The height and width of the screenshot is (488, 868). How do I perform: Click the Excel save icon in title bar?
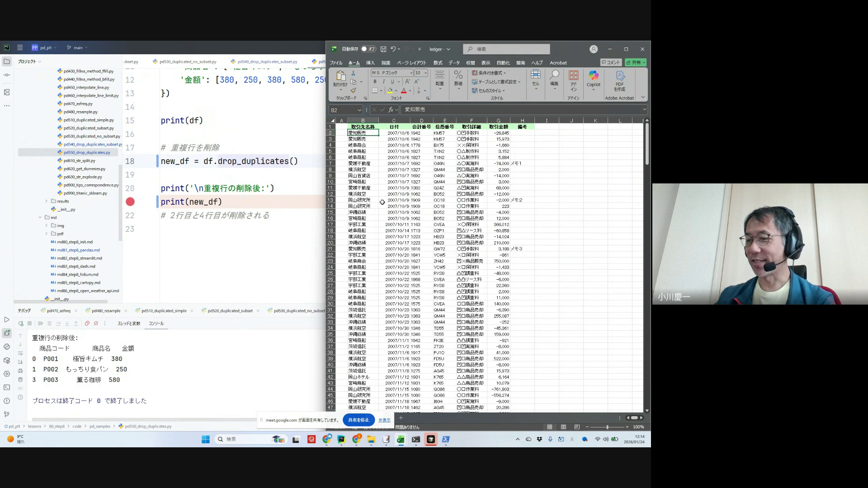(383, 49)
